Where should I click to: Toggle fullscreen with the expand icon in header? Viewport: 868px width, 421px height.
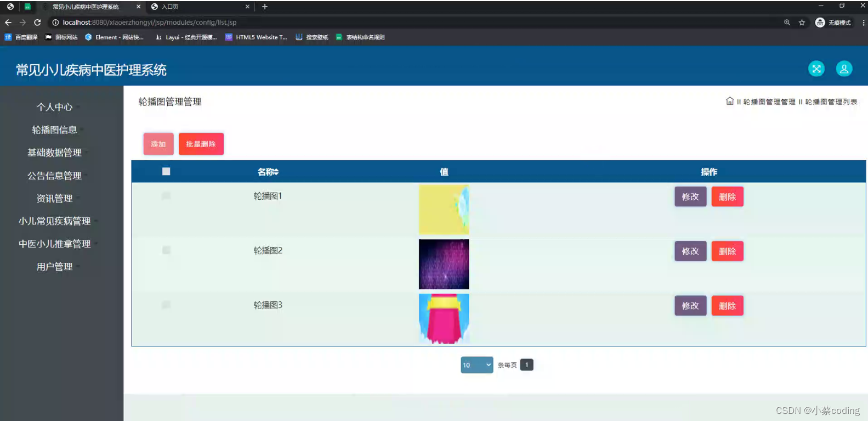816,69
